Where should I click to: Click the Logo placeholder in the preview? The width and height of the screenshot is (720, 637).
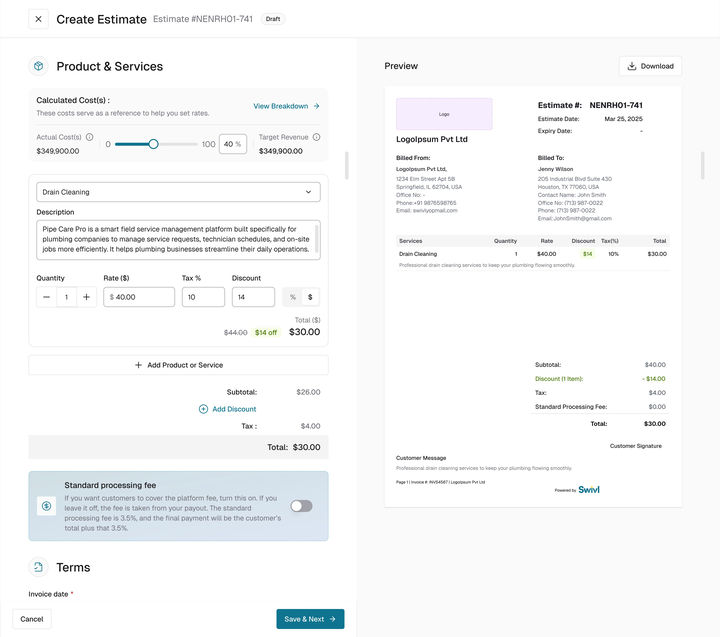(x=444, y=114)
